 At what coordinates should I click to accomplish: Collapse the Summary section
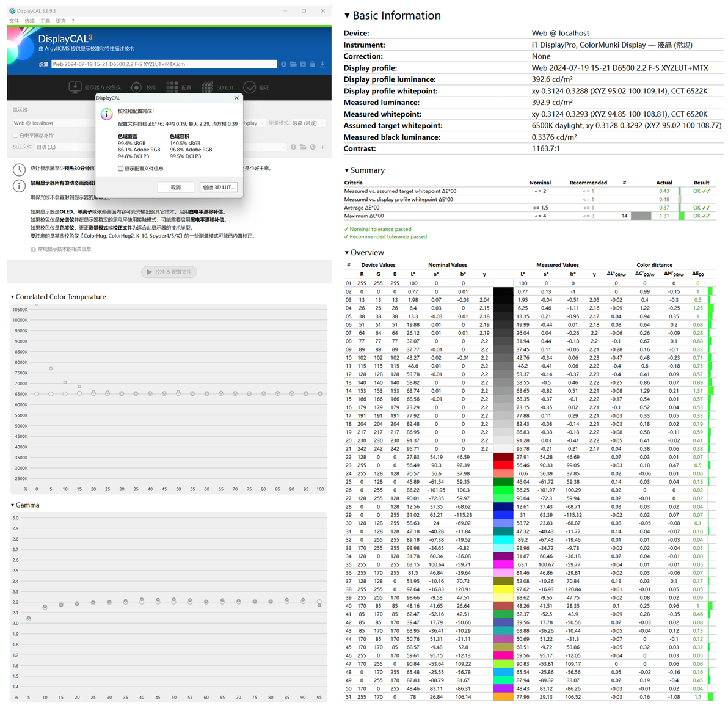(346, 170)
